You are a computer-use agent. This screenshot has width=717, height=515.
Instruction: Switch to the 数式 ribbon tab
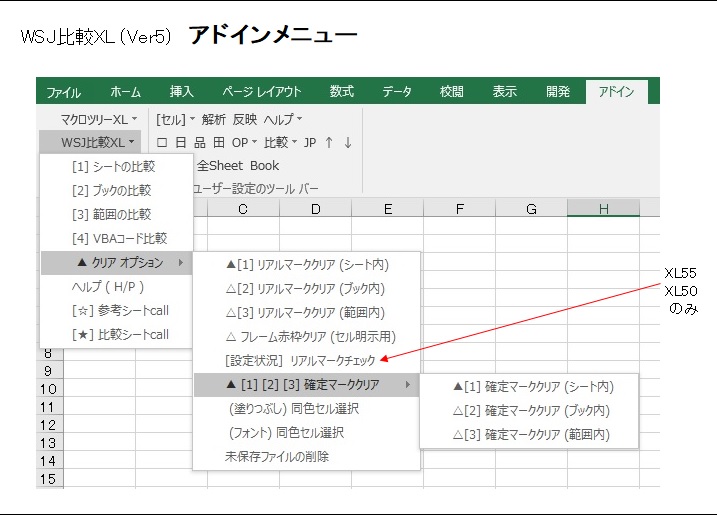click(341, 92)
